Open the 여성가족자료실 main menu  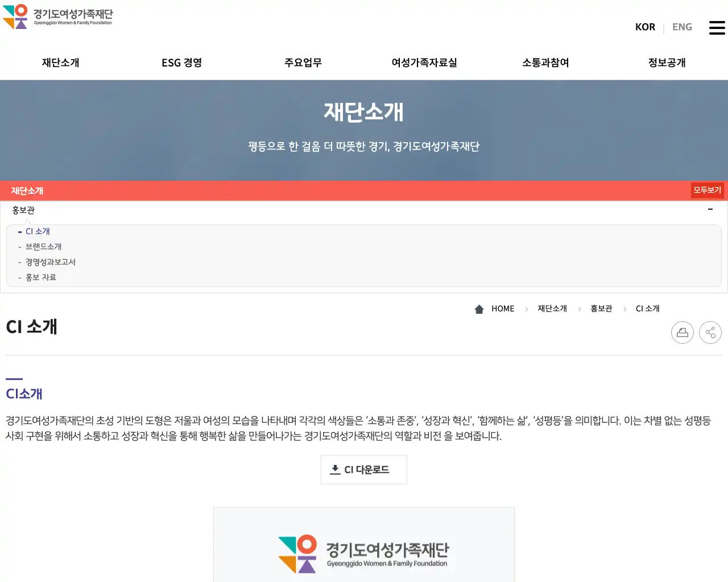pos(424,63)
